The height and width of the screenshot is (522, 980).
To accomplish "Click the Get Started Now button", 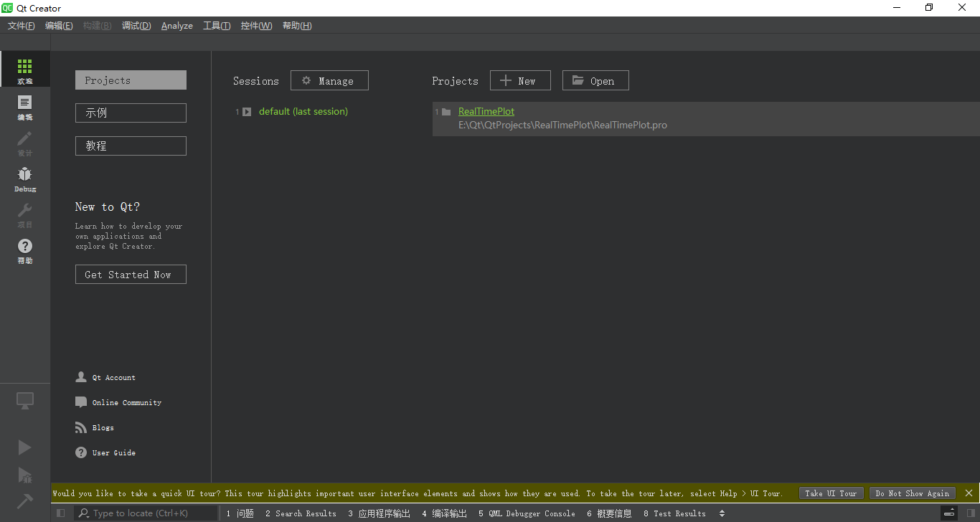I will coord(131,275).
